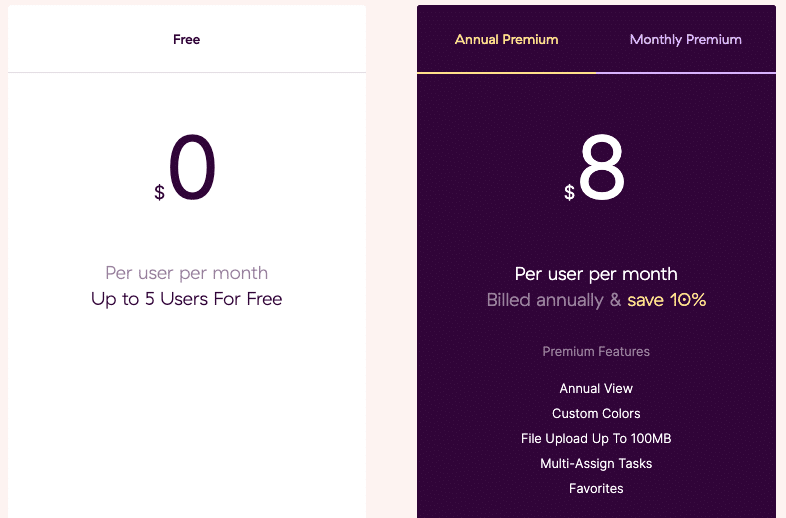Select the Free plan header

pos(186,40)
